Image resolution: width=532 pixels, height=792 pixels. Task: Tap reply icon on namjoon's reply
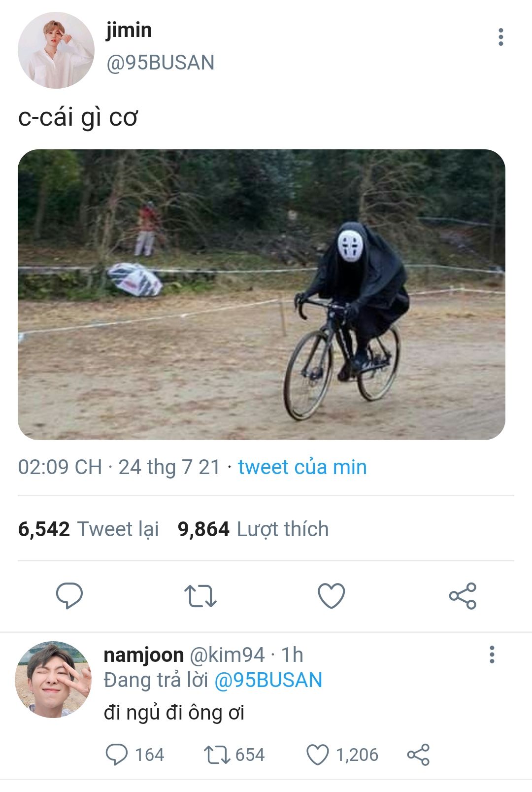pos(117,755)
